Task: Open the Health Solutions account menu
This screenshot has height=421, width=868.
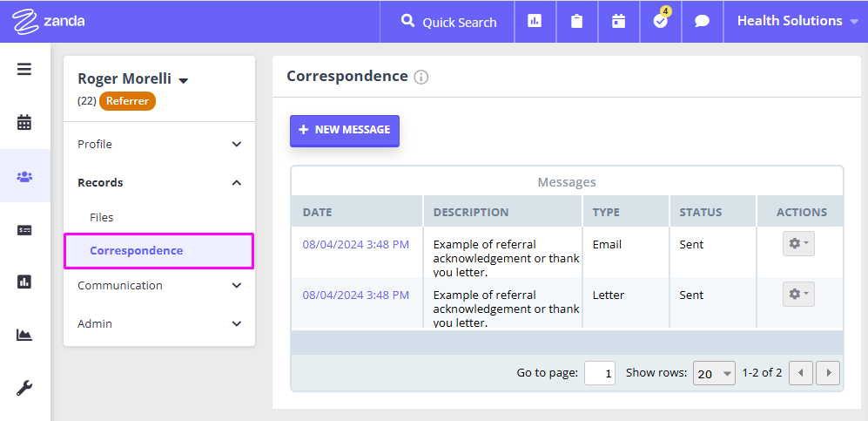Action: coord(797,21)
